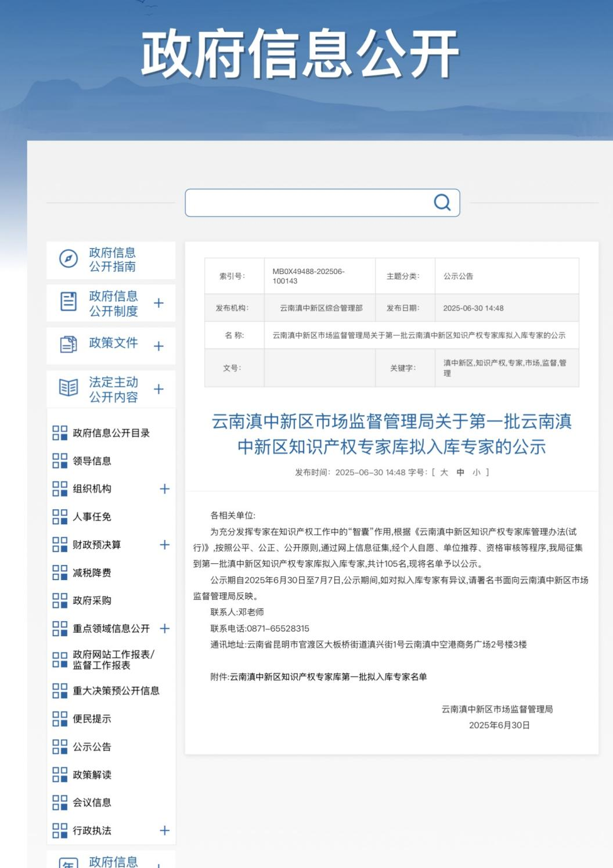The image size is (613, 868).
Task: Click the magnifier search icon
Action: click(x=442, y=202)
